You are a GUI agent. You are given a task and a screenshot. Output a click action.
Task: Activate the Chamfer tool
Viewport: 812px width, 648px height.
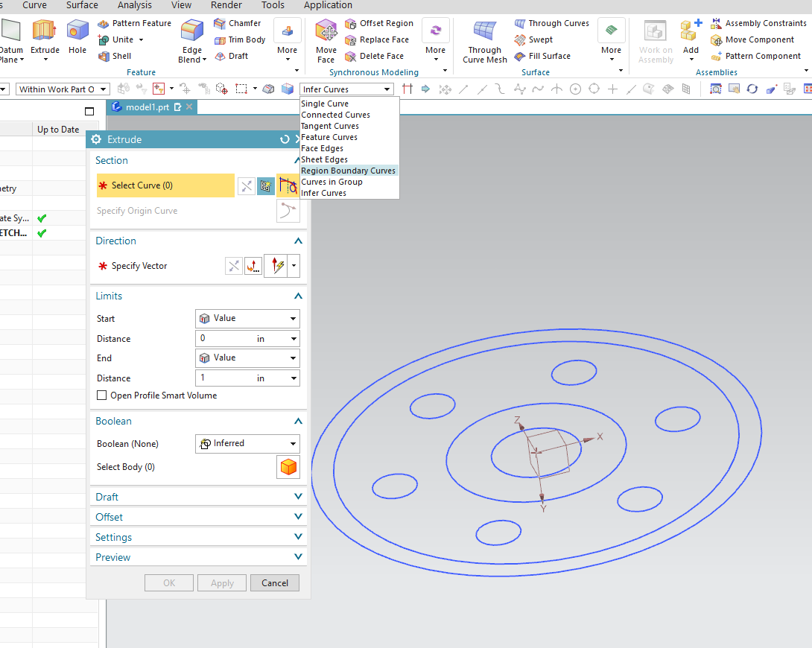(238, 23)
